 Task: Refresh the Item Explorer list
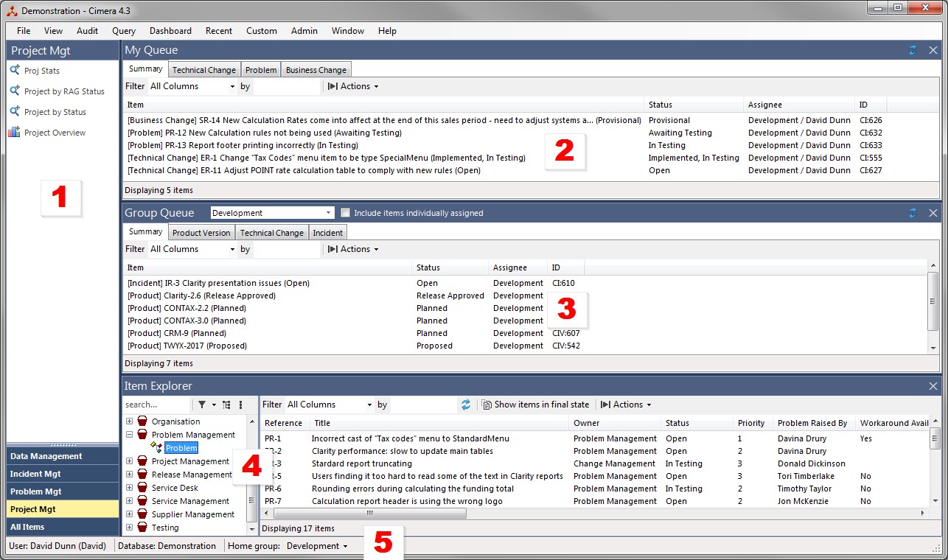coord(466,405)
